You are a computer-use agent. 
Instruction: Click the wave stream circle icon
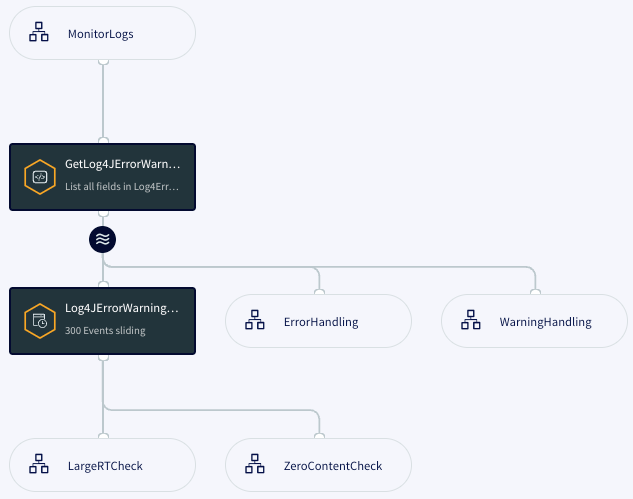[103, 239]
